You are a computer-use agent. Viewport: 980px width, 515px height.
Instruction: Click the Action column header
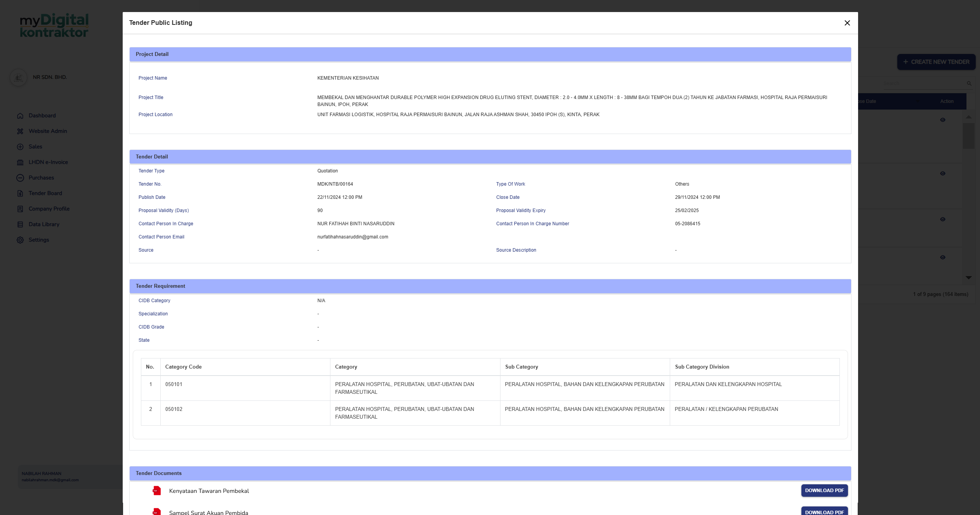(x=947, y=101)
